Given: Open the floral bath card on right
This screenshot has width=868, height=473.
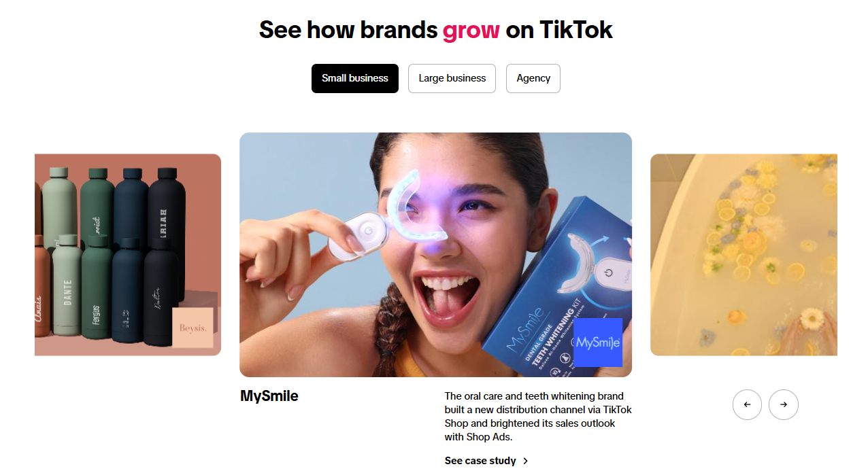Looking at the screenshot, I should coord(744,254).
